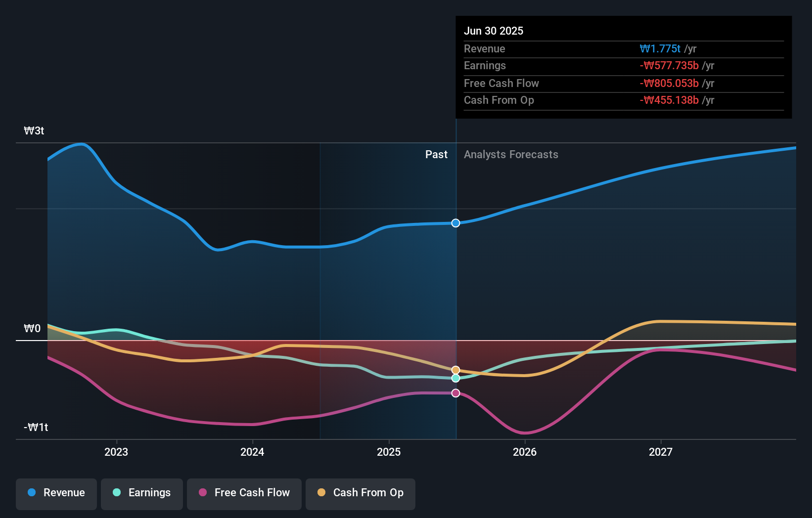
Task: Collapse the Past period region
Action: point(436,154)
